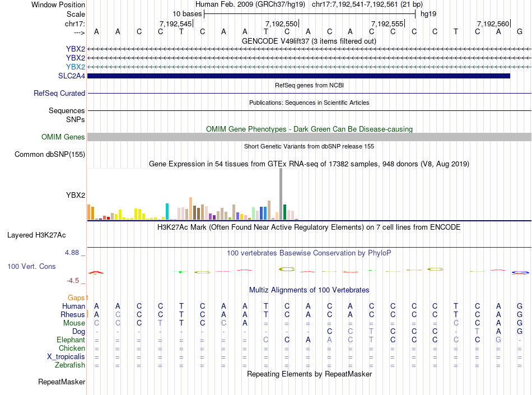
Task: Click the cyan bar in GTEx chart
Action: (x=167, y=211)
